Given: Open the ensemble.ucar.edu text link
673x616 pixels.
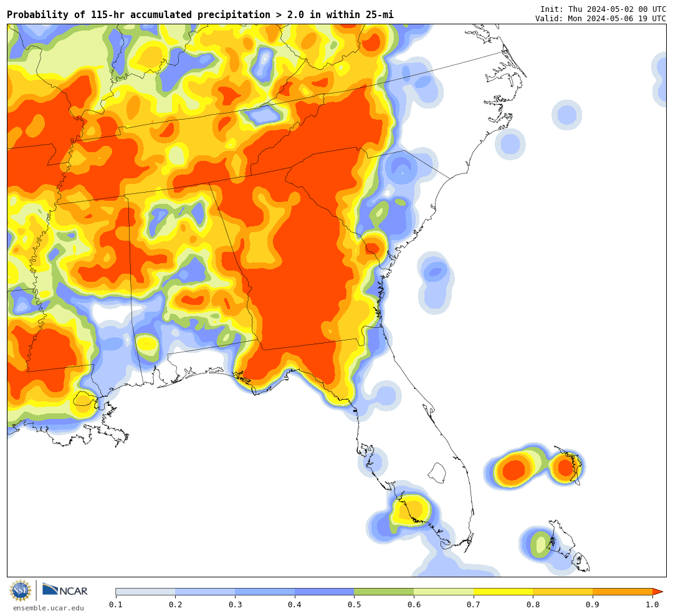Looking at the screenshot, I should pos(49,608).
